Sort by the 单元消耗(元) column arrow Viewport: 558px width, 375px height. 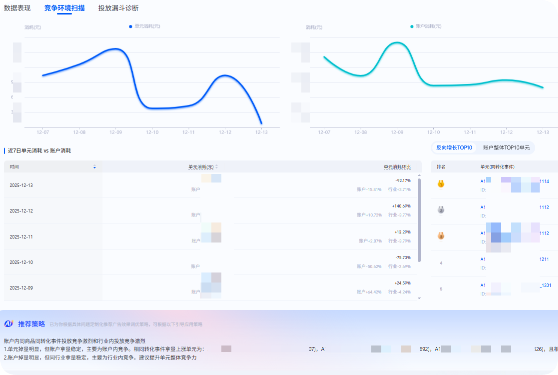(x=217, y=167)
